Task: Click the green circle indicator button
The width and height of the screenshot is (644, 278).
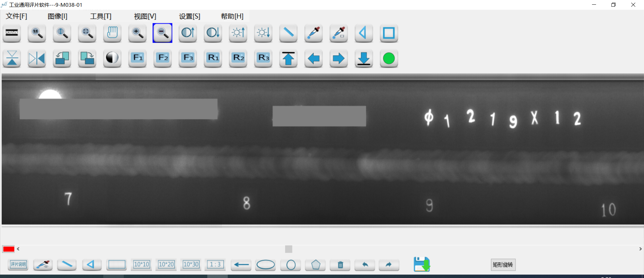Action: (389, 58)
